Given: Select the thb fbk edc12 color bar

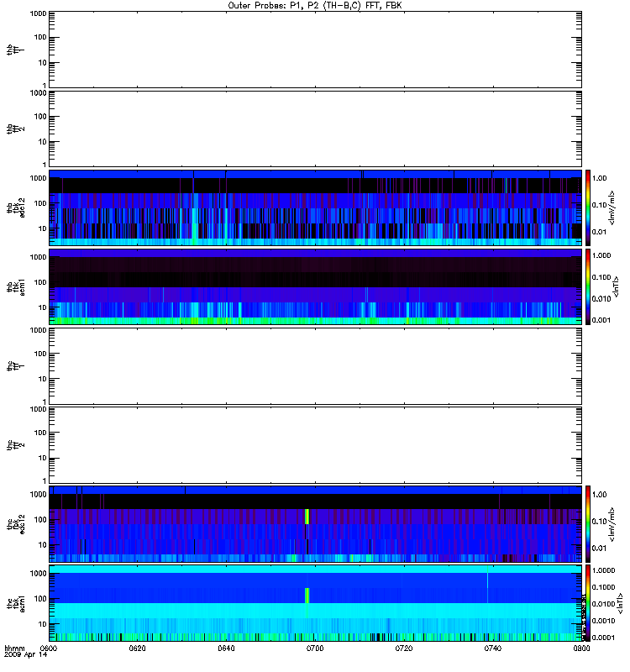Looking at the screenshot, I should pyautogui.click(x=588, y=207).
